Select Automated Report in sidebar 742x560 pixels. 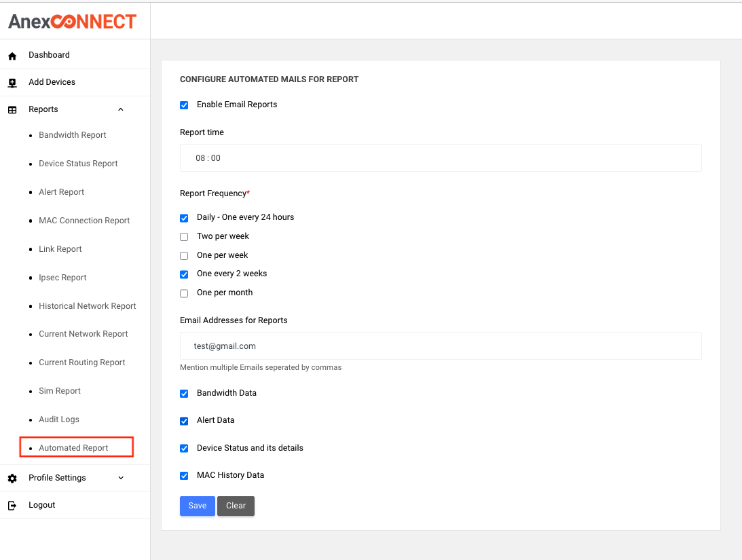tap(73, 448)
